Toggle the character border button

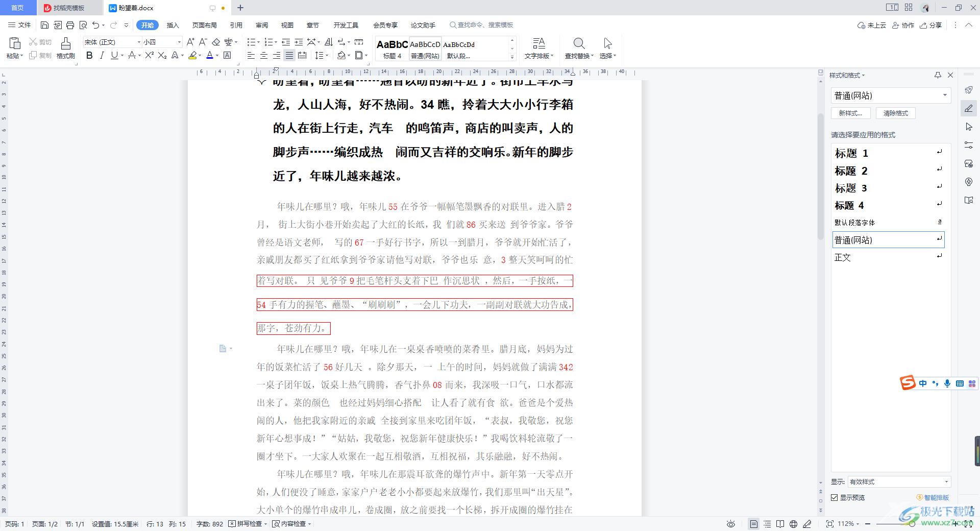coord(228,55)
